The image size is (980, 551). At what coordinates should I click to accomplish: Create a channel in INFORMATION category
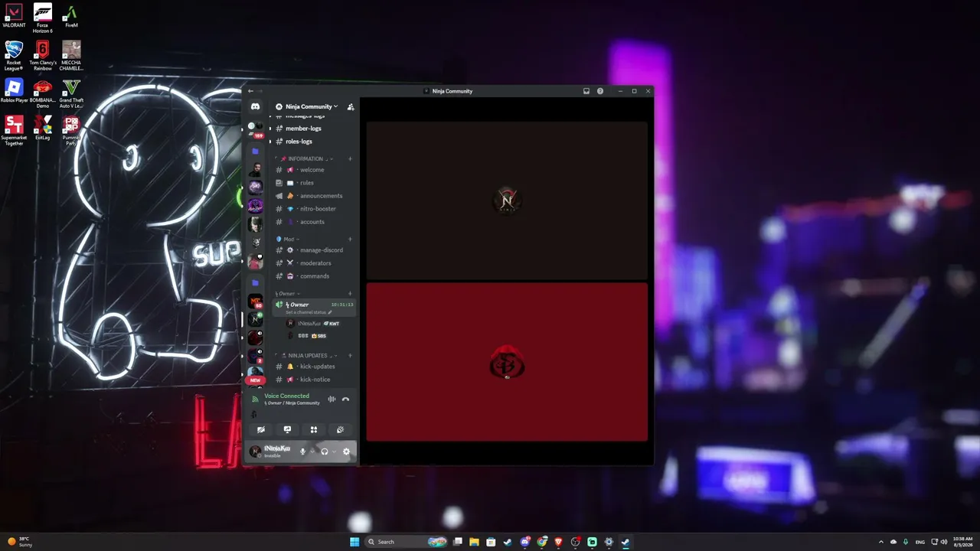[350, 158]
